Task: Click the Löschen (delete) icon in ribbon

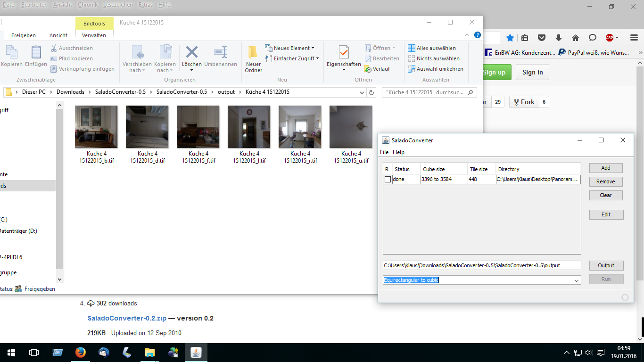Action: (192, 52)
